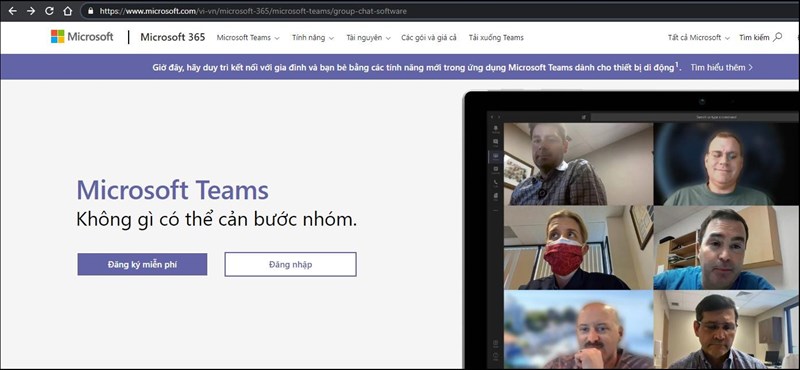Expand the Tính năng menu
Viewport: 800px width, 370px height.
tap(313, 38)
